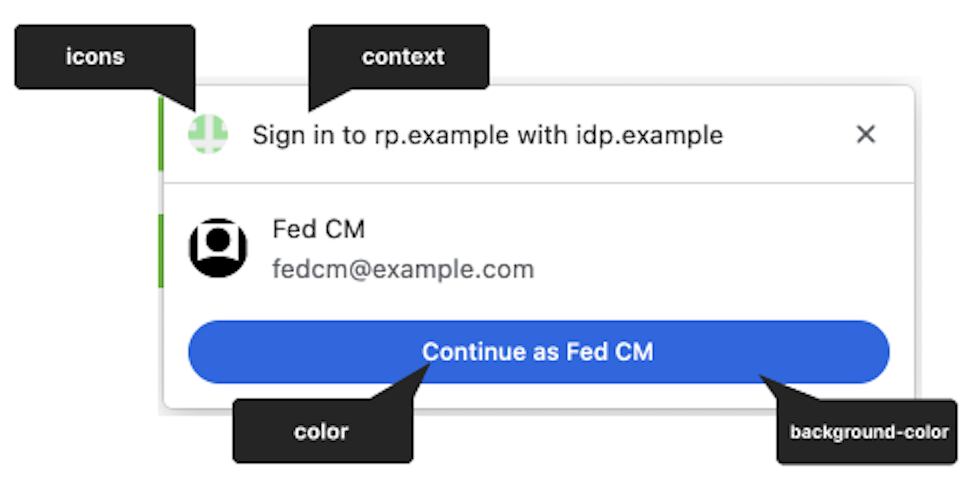The width and height of the screenshot is (974, 488).
Task: Click the Fed CM account name
Action: (x=318, y=229)
